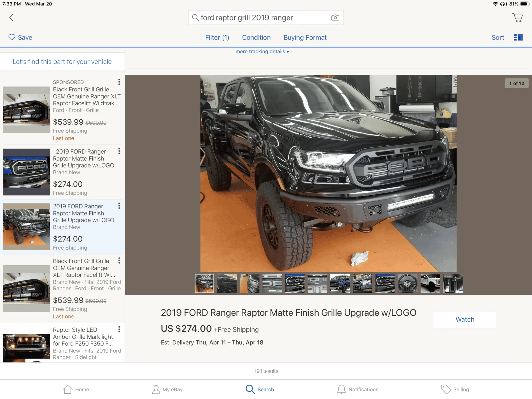Select the third gallery thumbnail
The width and height of the screenshot is (532, 399).
pyautogui.click(x=249, y=284)
